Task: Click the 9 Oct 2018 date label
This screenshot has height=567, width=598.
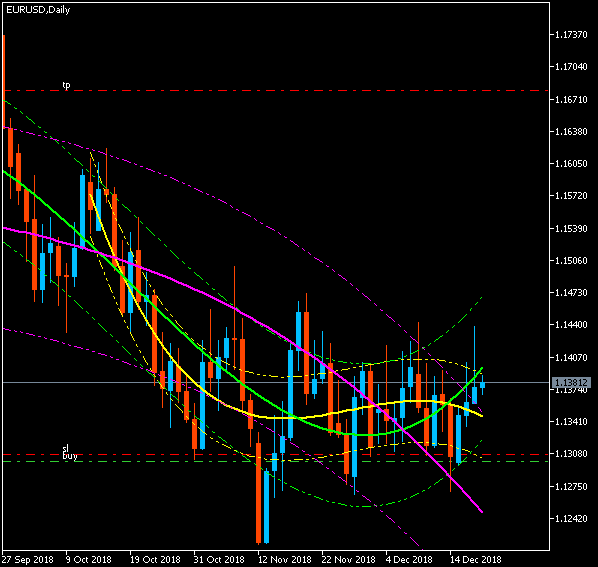Action: coord(88,560)
